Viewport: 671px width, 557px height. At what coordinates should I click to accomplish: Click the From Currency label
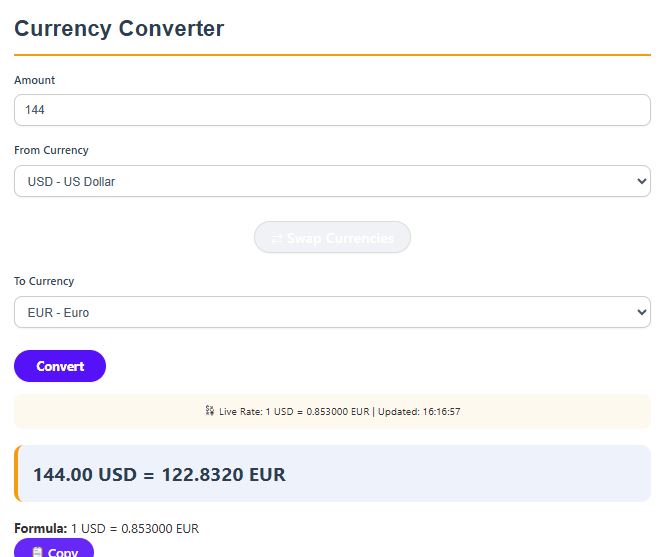[51, 150]
